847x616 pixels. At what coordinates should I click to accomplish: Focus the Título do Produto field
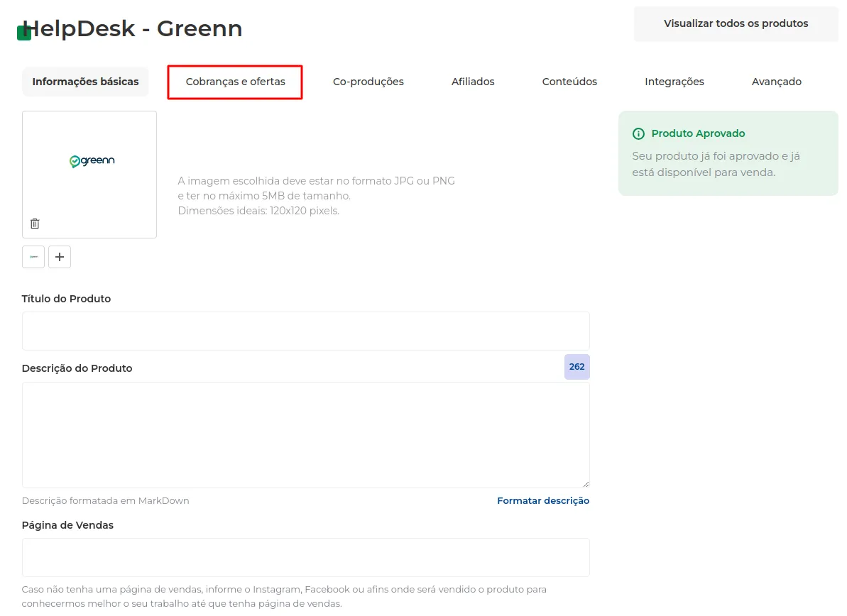coord(306,331)
